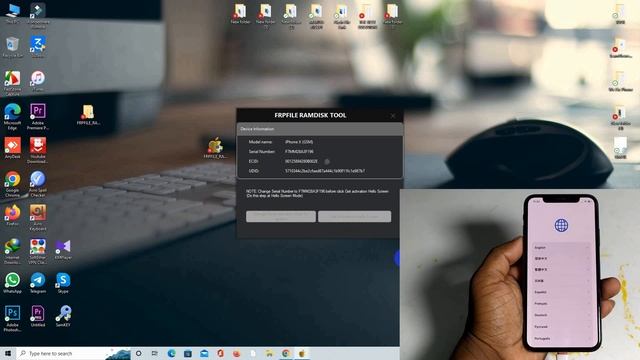640x360 pixels.
Task: Open Avro Spell Checker shortcut
Action: pos(38,184)
